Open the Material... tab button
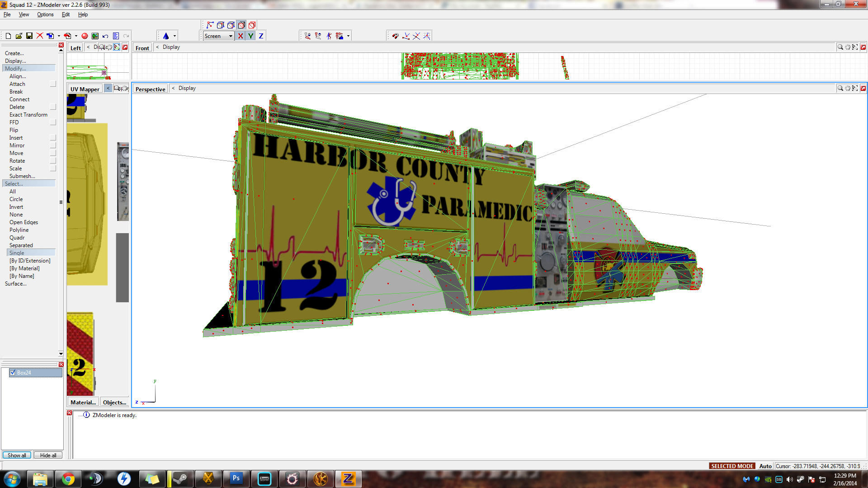The image size is (868, 488). [x=83, y=403]
